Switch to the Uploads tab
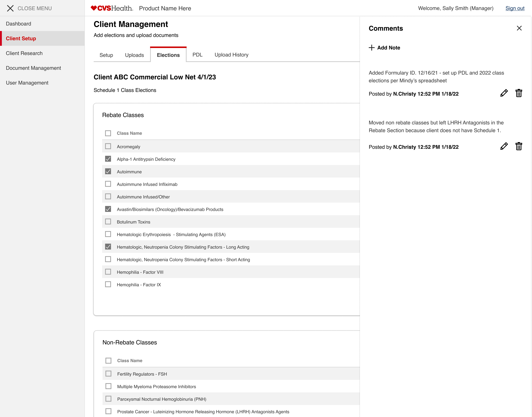532x417 pixels. point(134,55)
